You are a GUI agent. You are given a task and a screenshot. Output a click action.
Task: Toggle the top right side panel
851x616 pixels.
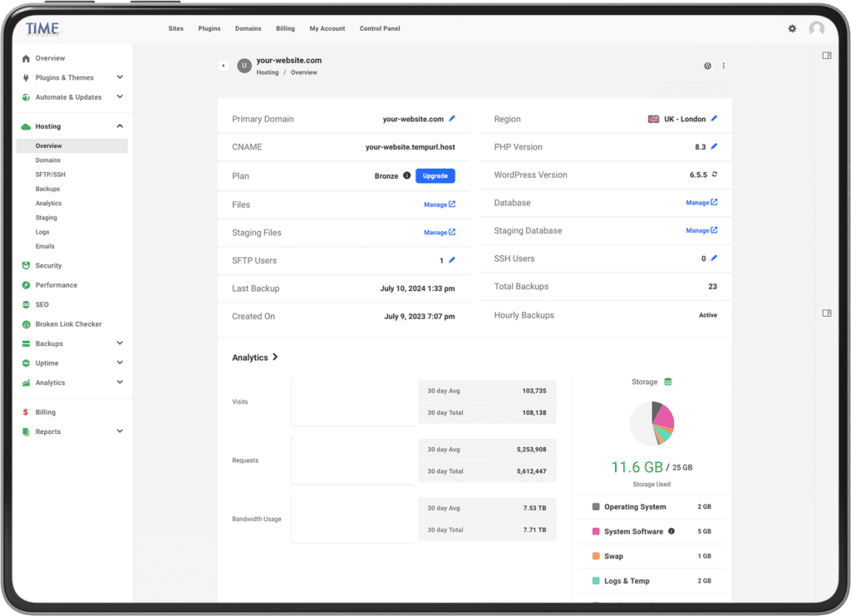click(x=826, y=56)
